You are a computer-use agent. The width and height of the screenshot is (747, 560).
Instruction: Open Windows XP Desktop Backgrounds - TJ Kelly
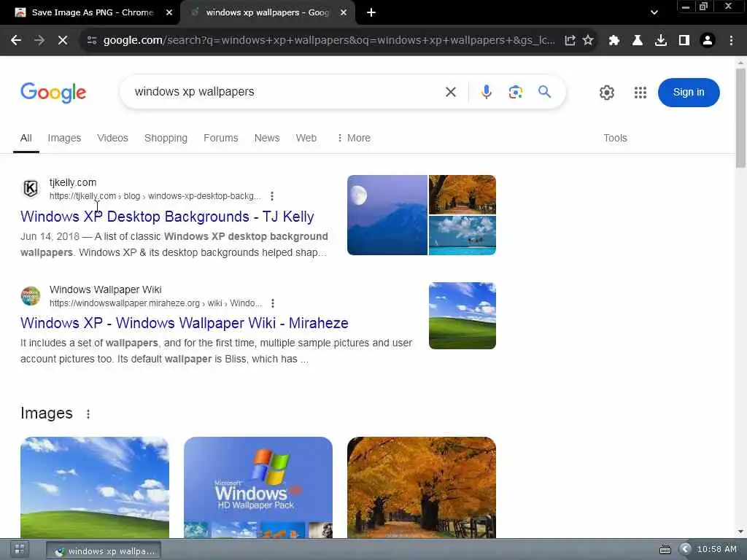tap(167, 217)
